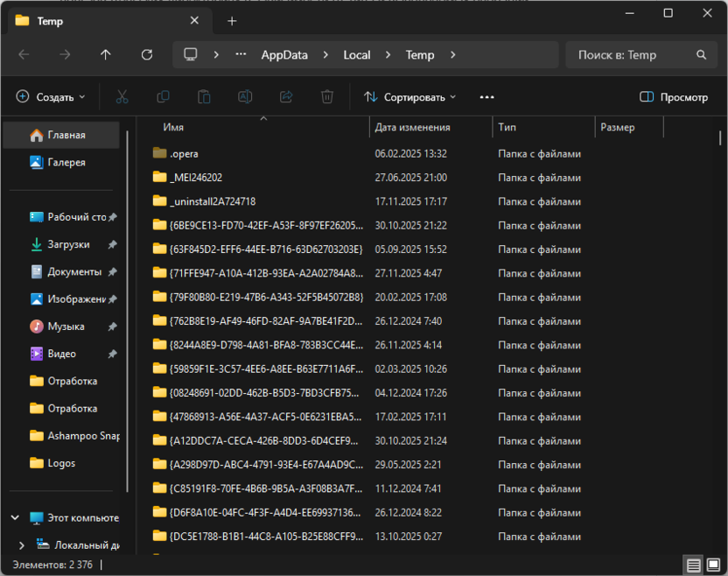Screen dimensions: 728x576
Task: Select the Rename icon in the toolbar
Action: click(x=245, y=97)
